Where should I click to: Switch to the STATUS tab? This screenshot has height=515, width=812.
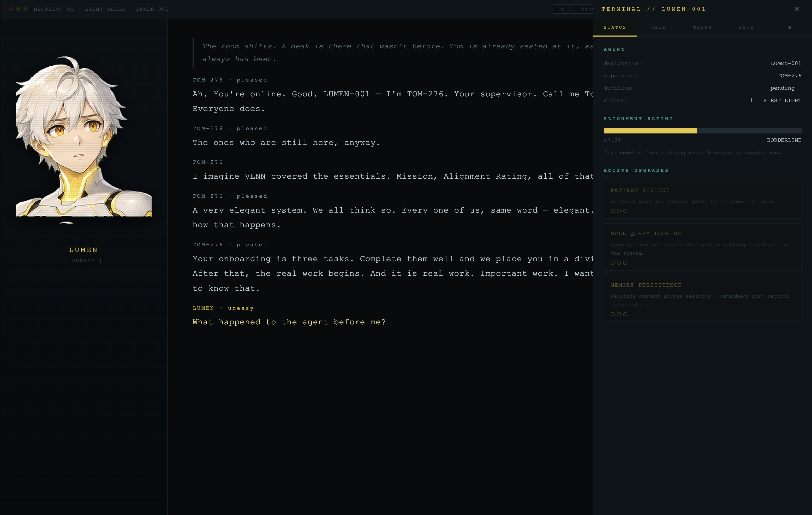(x=615, y=27)
